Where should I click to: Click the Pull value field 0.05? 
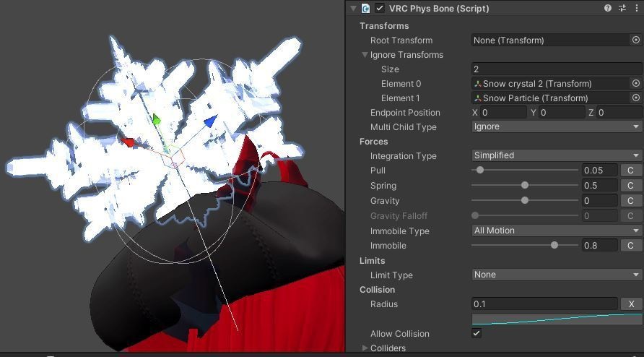(x=600, y=171)
